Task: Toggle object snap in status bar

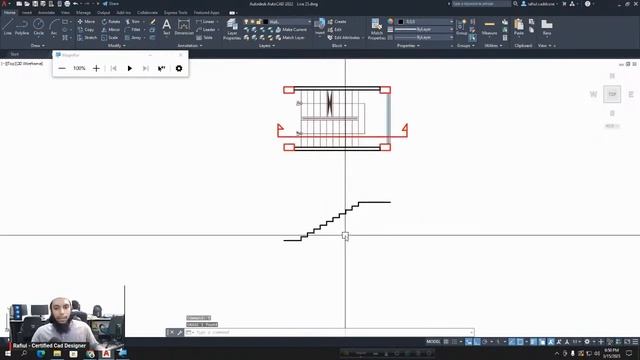Action: [520, 342]
